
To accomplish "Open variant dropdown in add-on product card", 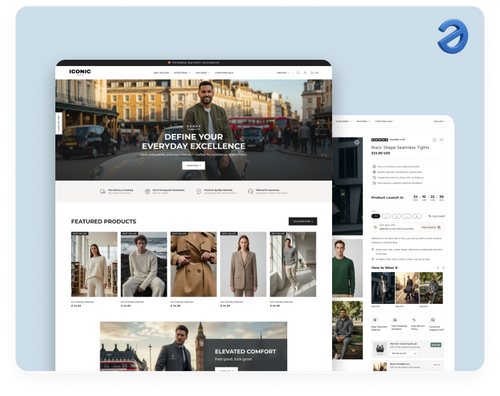I will (x=404, y=353).
